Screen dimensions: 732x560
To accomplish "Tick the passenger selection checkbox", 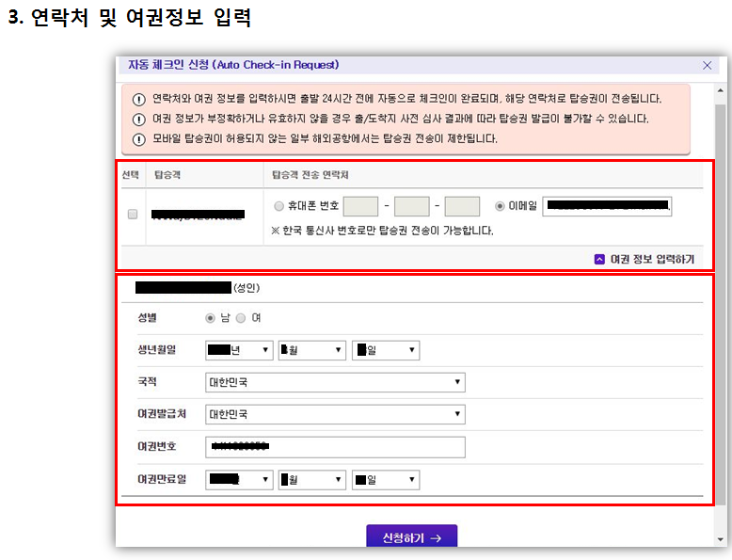I will [x=133, y=215].
